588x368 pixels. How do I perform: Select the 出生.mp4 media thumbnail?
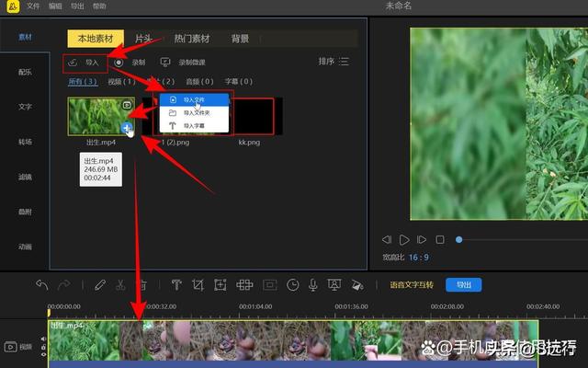(101, 117)
